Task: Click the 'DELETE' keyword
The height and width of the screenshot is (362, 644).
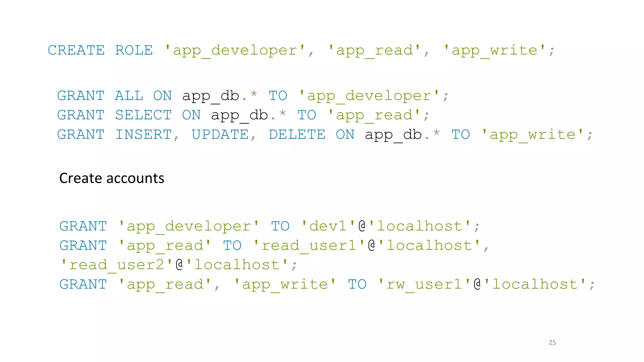Action: tap(297, 134)
